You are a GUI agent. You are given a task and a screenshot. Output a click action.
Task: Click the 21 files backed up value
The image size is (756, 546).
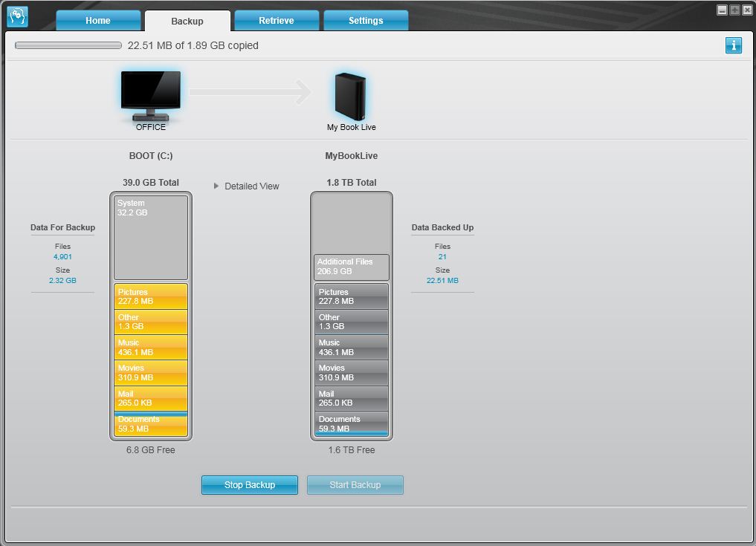(x=442, y=257)
